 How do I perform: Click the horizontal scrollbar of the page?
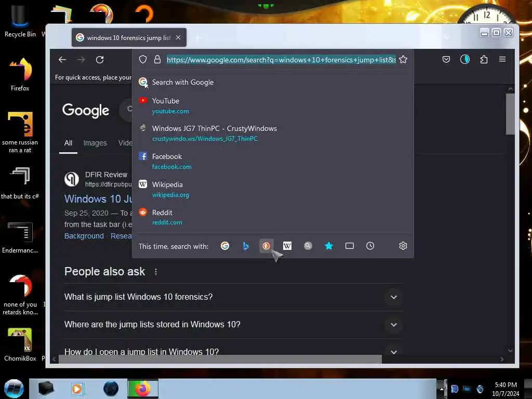(220, 358)
